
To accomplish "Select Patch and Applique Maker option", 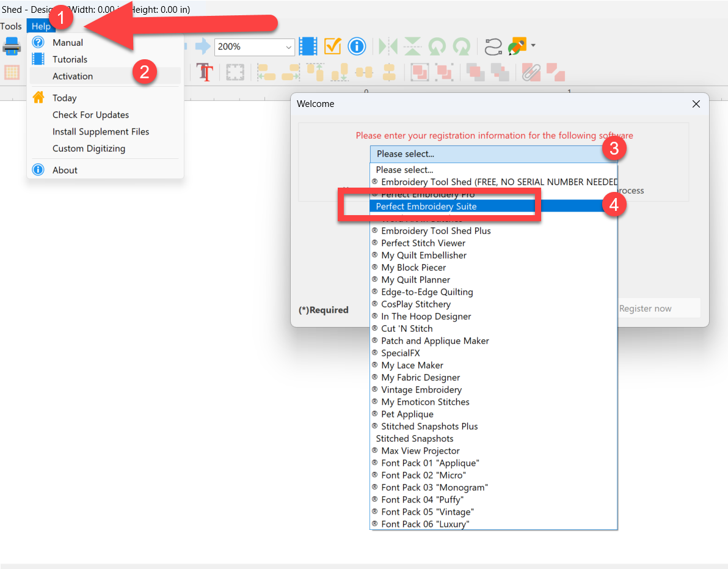I will click(493, 341).
